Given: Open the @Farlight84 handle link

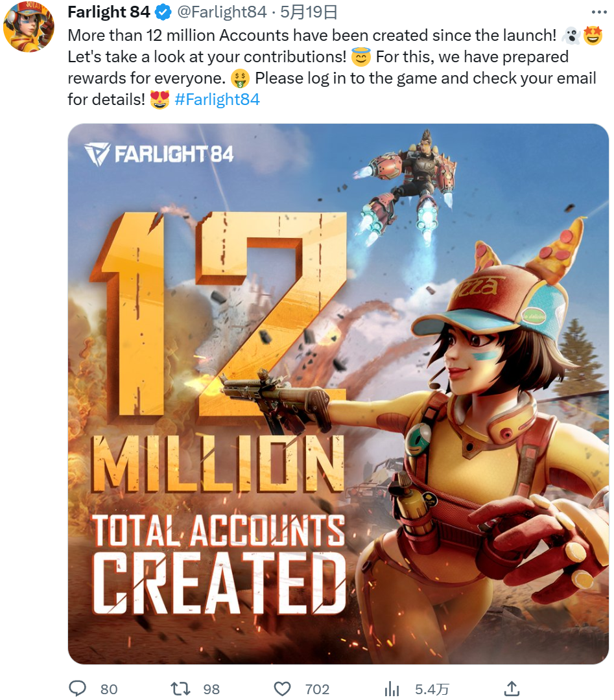Looking at the screenshot, I should point(222,12).
